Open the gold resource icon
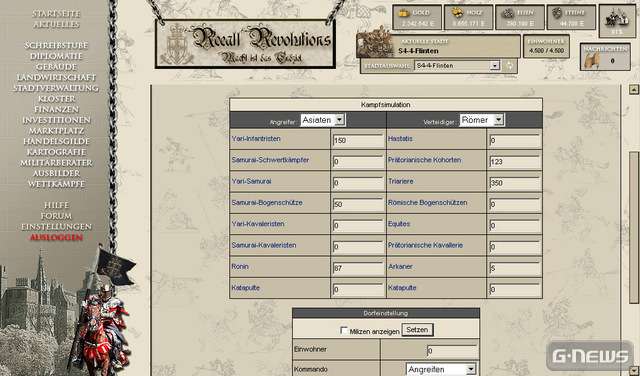The height and width of the screenshot is (376, 640). coord(404,13)
